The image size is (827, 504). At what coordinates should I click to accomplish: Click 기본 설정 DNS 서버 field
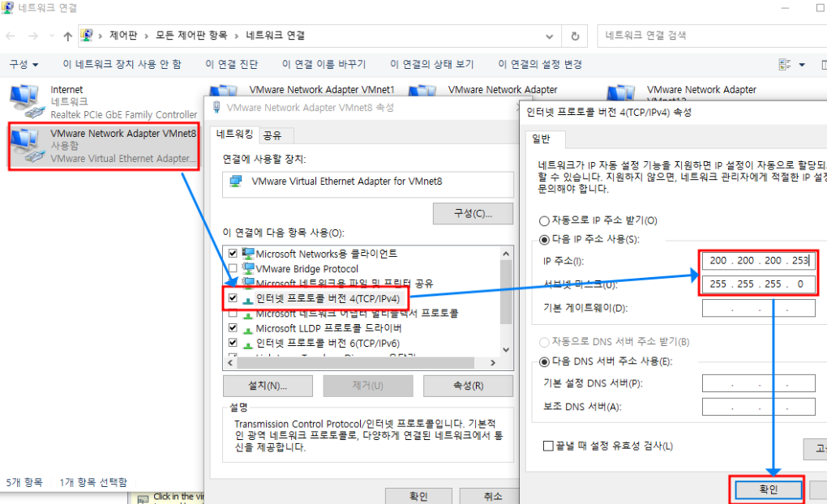[759, 383]
